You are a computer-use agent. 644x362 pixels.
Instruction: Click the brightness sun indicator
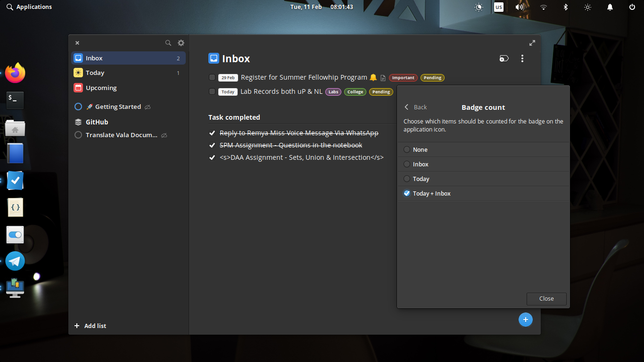tap(587, 7)
